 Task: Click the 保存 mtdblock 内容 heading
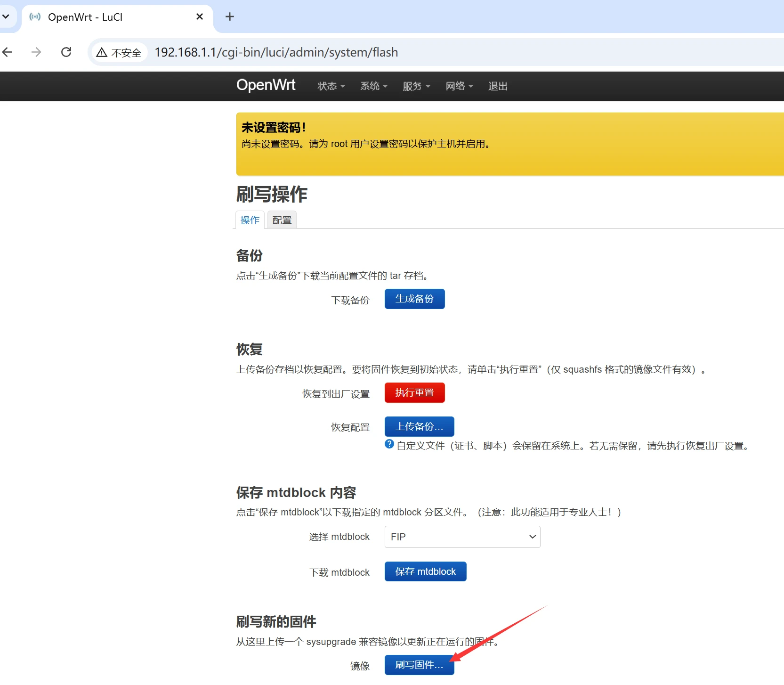pos(296,492)
